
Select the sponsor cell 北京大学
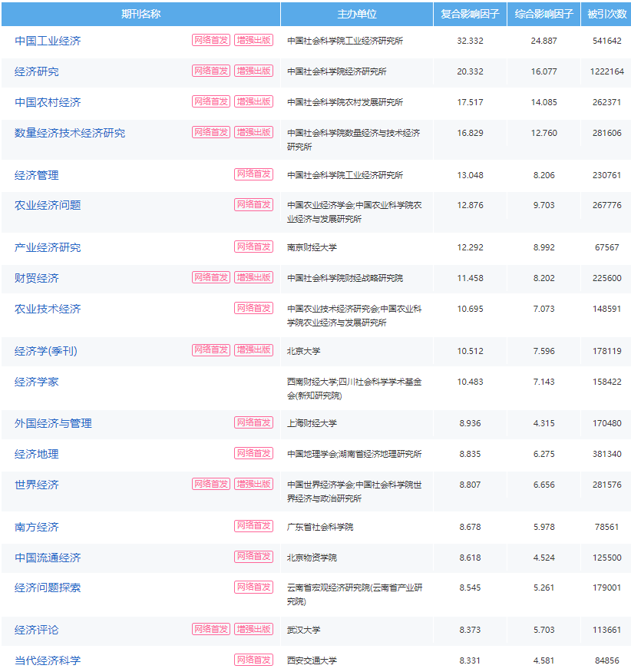pos(304,352)
